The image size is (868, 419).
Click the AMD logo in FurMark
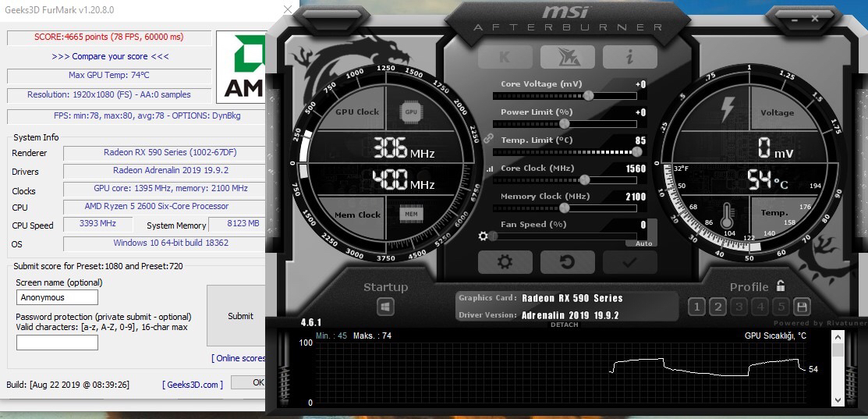pos(241,67)
